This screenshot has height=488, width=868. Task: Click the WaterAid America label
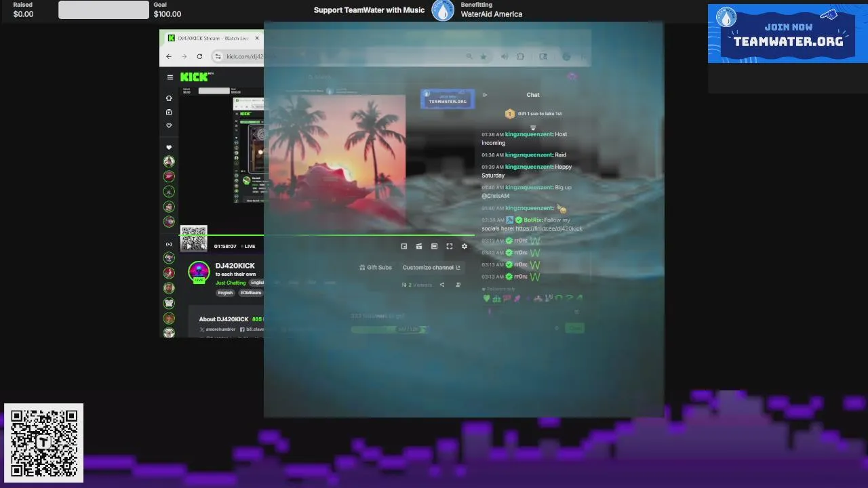tap(492, 14)
